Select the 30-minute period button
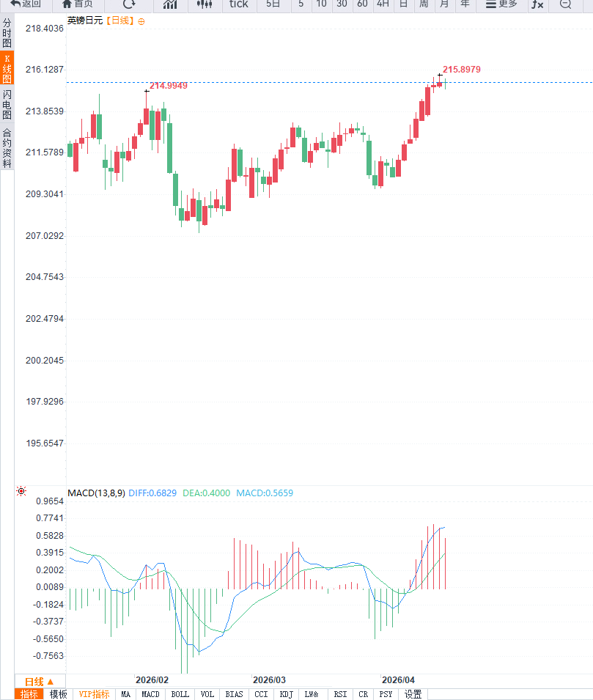The image size is (593, 700). [x=342, y=4]
